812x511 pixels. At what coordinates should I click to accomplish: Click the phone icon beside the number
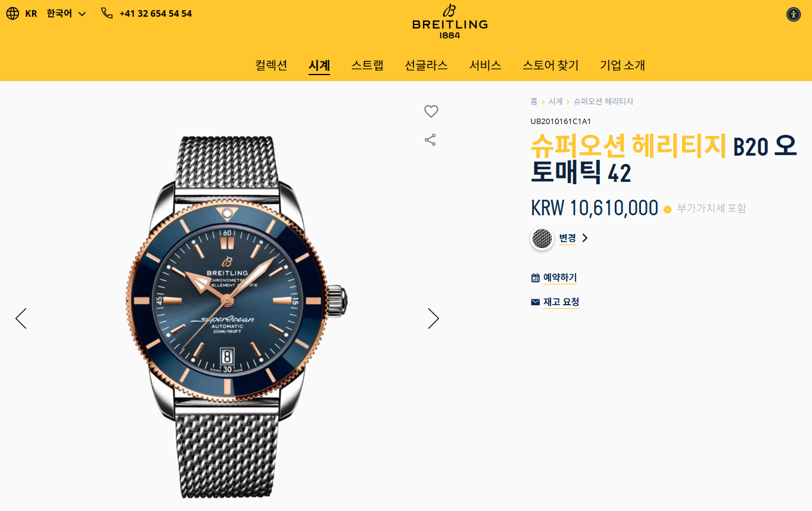coord(107,13)
